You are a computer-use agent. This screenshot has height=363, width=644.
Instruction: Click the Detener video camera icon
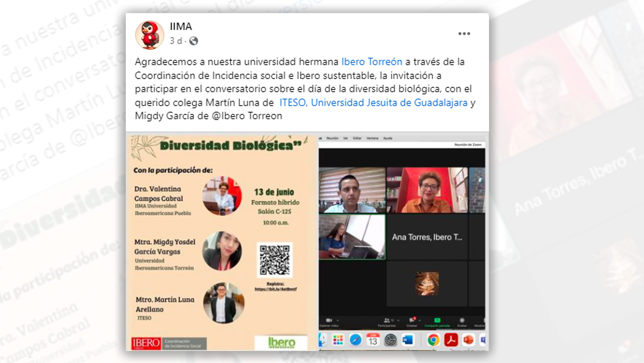(329, 320)
